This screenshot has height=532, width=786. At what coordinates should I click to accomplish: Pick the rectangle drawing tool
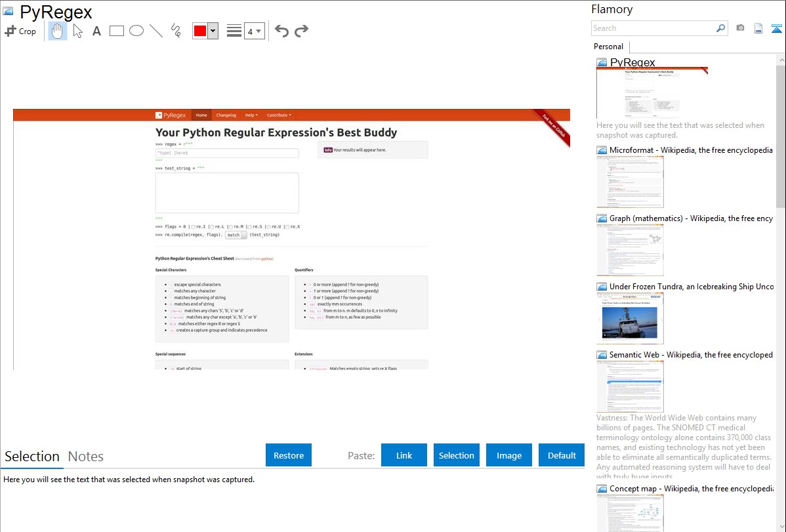tap(116, 31)
